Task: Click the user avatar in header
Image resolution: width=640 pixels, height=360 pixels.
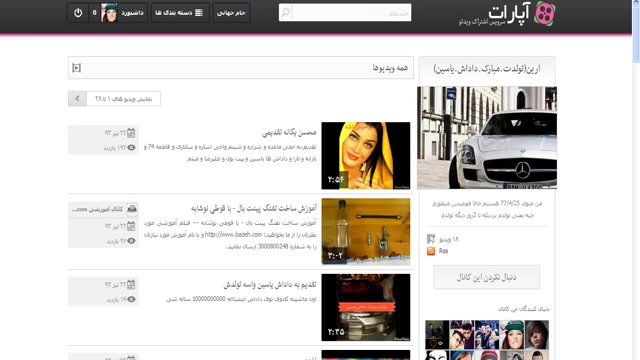Action: 109,13
